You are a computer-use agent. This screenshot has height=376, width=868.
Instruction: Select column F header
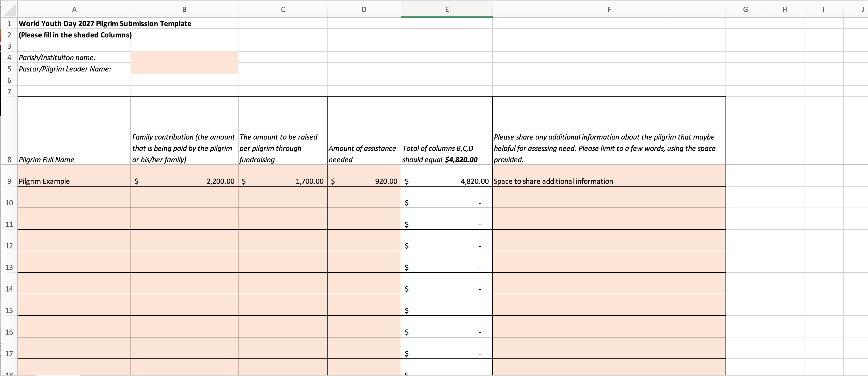pyautogui.click(x=609, y=9)
